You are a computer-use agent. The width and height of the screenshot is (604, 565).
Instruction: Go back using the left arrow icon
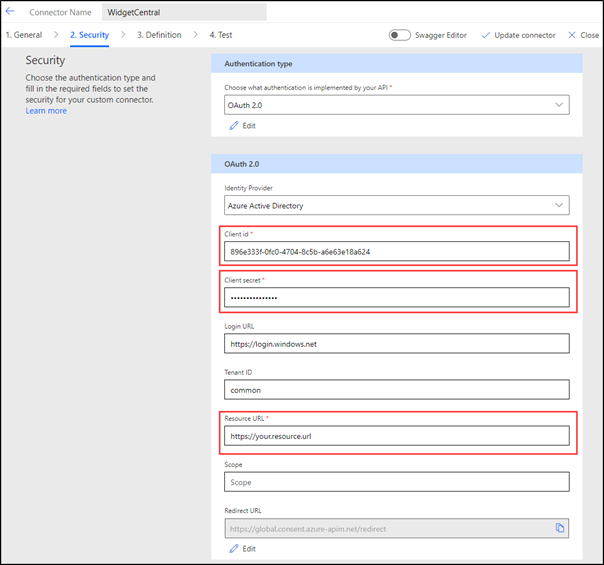(x=10, y=11)
